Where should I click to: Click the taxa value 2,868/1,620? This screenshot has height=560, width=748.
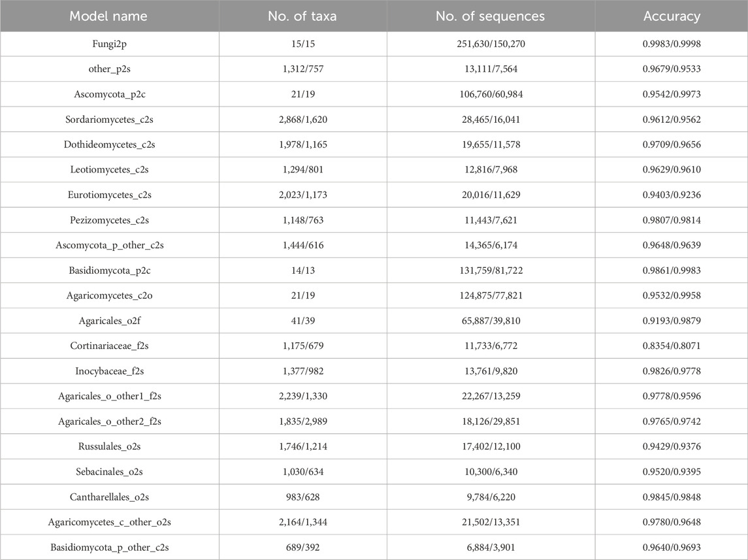[x=302, y=120]
